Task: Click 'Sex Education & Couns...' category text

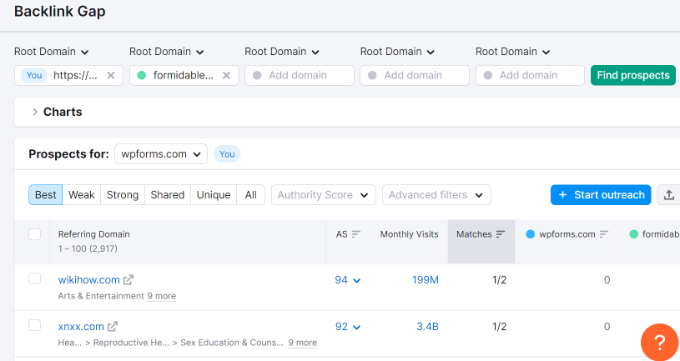Action: coord(232,343)
